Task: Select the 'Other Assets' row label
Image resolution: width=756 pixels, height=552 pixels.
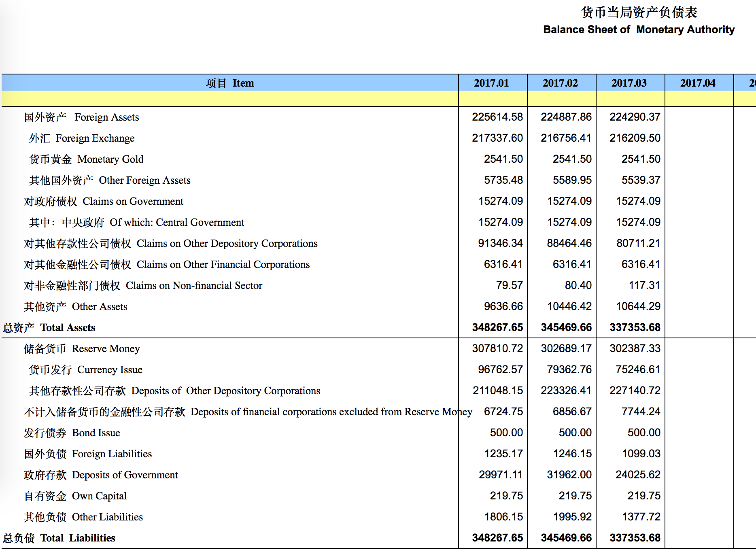Action: (x=76, y=306)
